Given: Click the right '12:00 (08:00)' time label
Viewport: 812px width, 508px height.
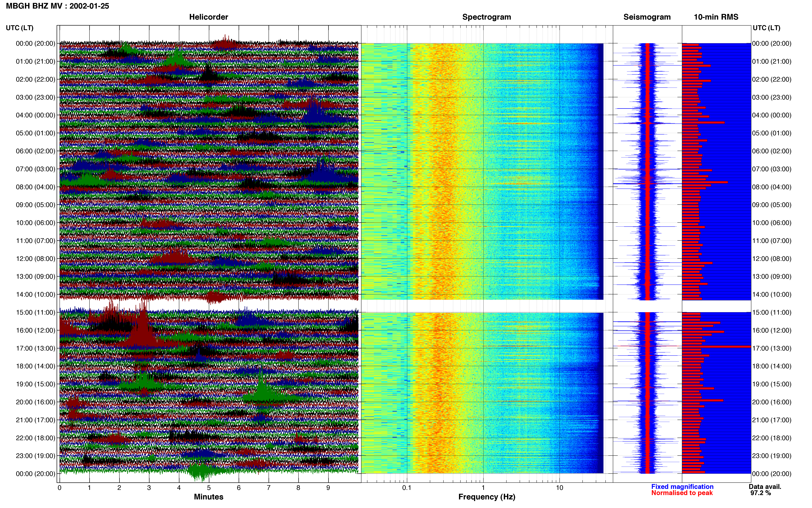Looking at the screenshot, I should [772, 259].
